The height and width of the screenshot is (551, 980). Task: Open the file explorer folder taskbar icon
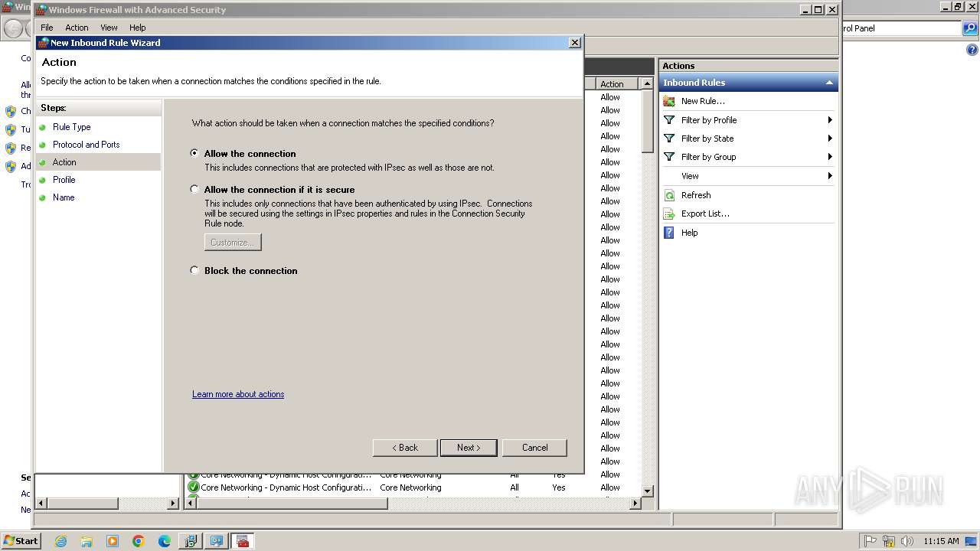tap(87, 541)
